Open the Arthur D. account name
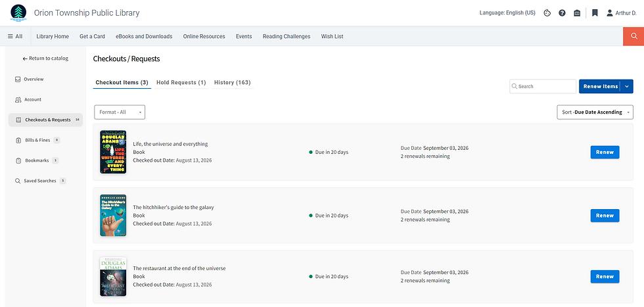This screenshot has width=644, height=307. (x=626, y=12)
